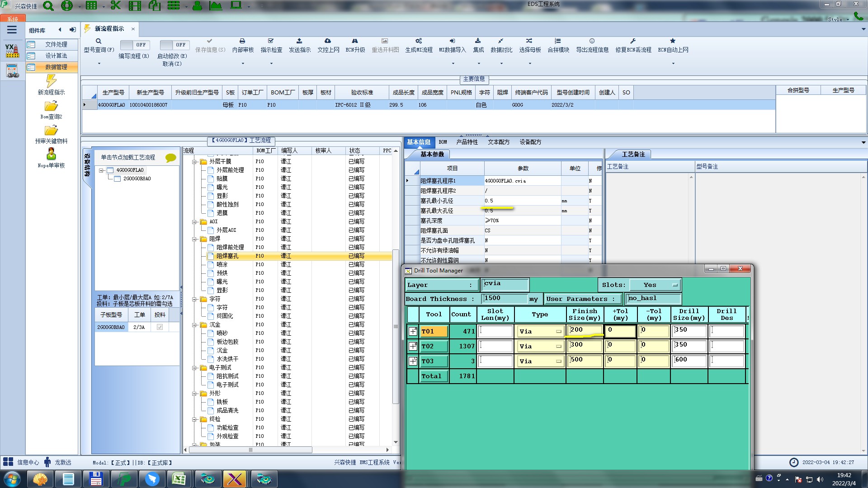Open the 新流程指示 lightning icon in sidebar

pyautogui.click(x=51, y=81)
